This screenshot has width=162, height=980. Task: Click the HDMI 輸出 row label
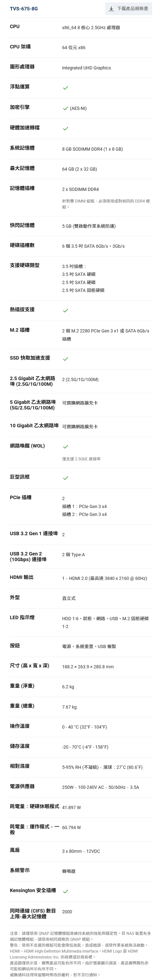coord(22,577)
